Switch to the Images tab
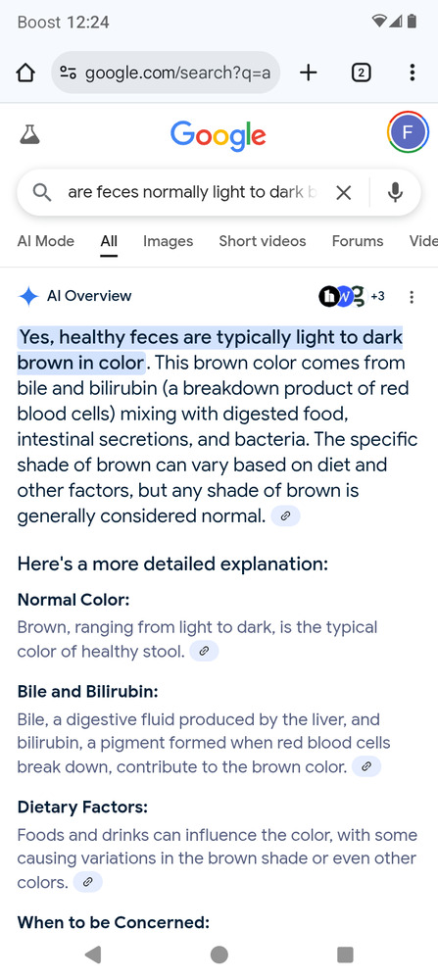This screenshot has width=438, height=980. (169, 241)
